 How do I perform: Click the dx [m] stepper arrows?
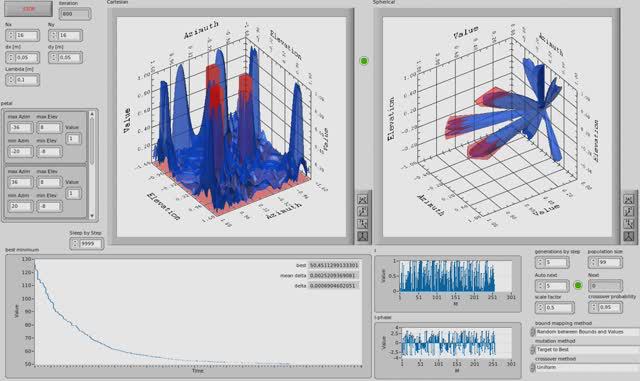[x=11, y=58]
